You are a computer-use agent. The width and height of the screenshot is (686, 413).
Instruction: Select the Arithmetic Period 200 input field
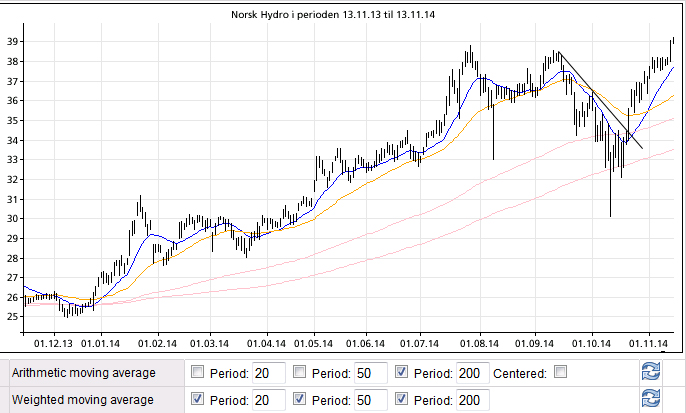click(x=473, y=373)
